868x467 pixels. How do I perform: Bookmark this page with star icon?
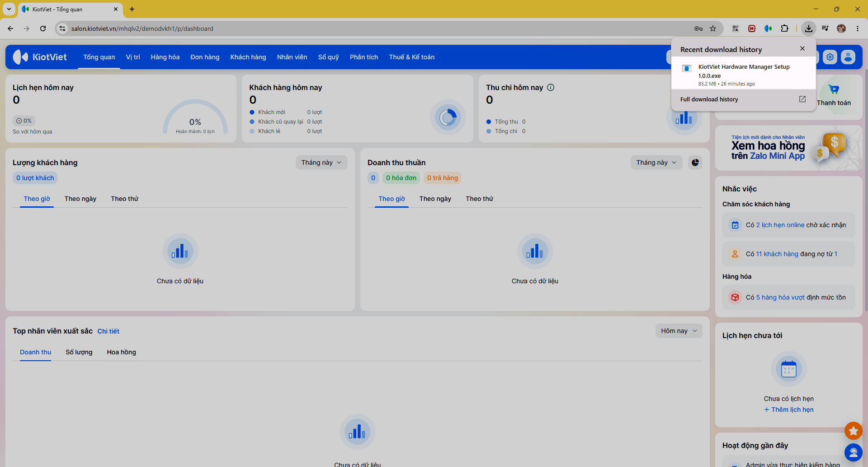click(713, 29)
